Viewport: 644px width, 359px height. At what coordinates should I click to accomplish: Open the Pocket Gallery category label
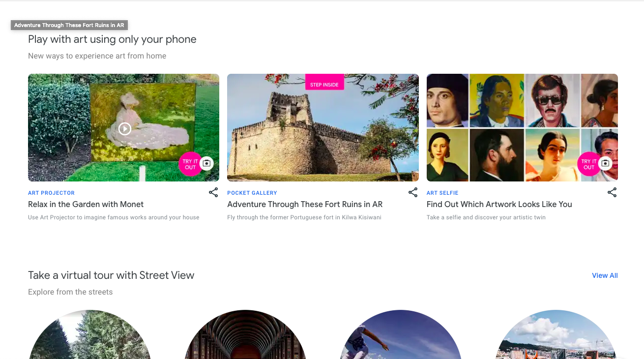[x=252, y=193]
